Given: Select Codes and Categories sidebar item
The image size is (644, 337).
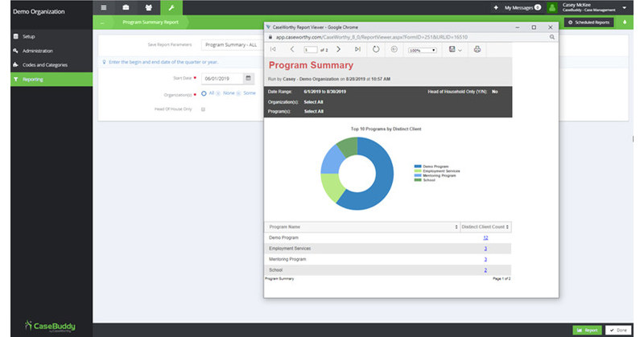Looking at the screenshot, I should (x=45, y=65).
